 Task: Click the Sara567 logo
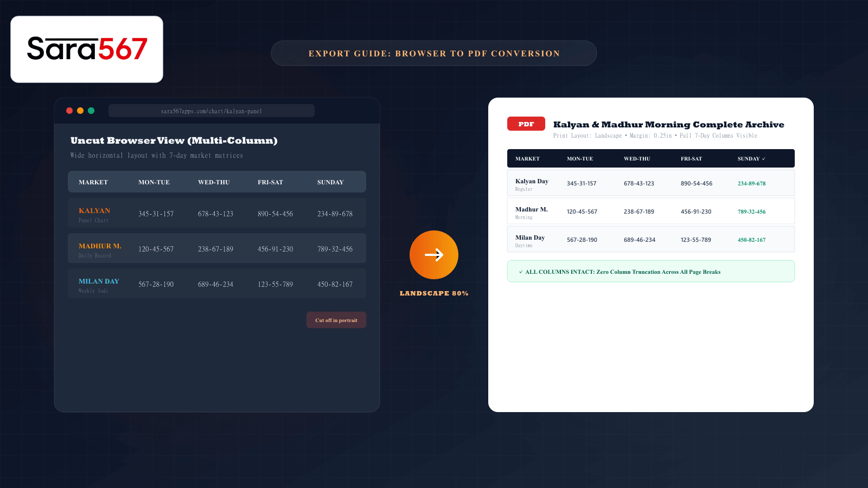pos(87,49)
